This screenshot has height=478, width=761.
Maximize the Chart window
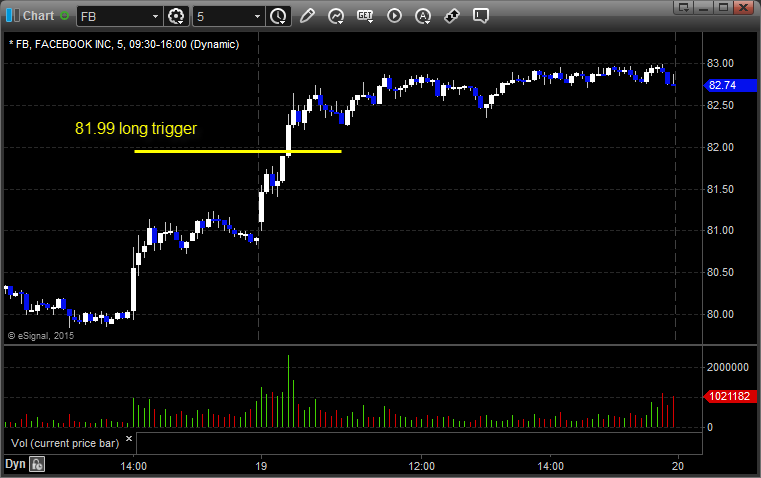click(x=723, y=7)
